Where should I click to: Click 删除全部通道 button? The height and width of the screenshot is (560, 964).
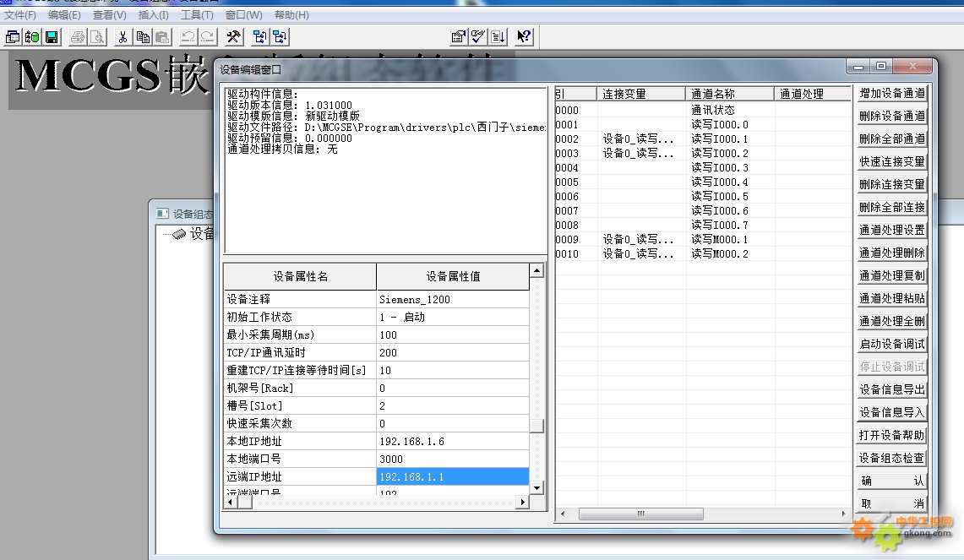point(891,139)
